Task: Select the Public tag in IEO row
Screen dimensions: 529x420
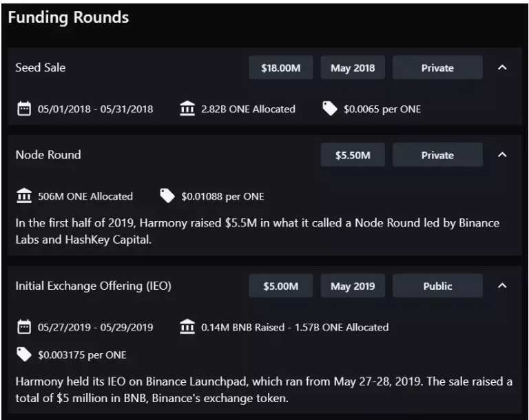Action: (437, 286)
